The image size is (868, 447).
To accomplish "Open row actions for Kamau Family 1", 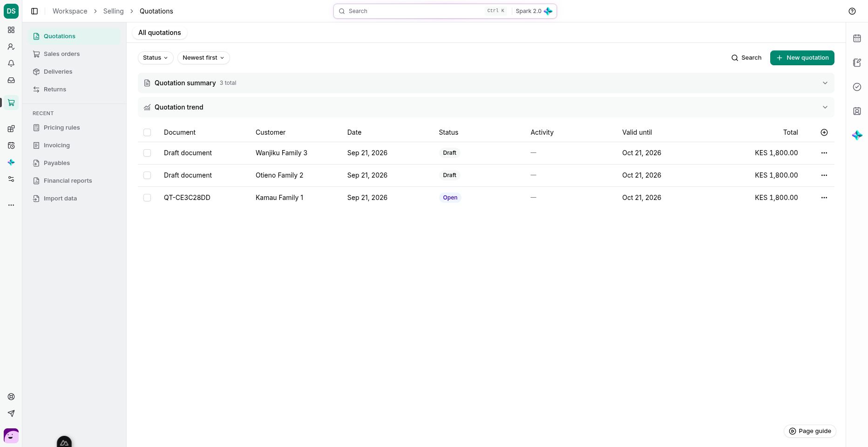I will click(x=824, y=198).
